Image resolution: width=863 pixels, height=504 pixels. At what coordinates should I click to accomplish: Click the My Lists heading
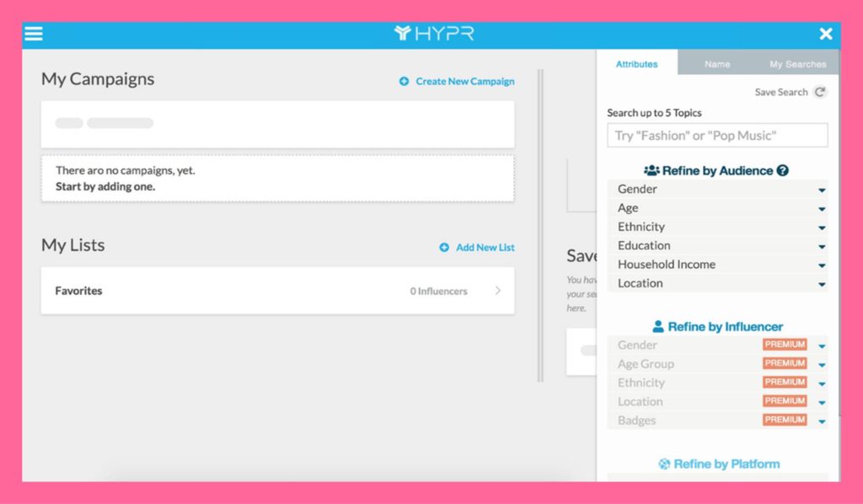point(73,245)
